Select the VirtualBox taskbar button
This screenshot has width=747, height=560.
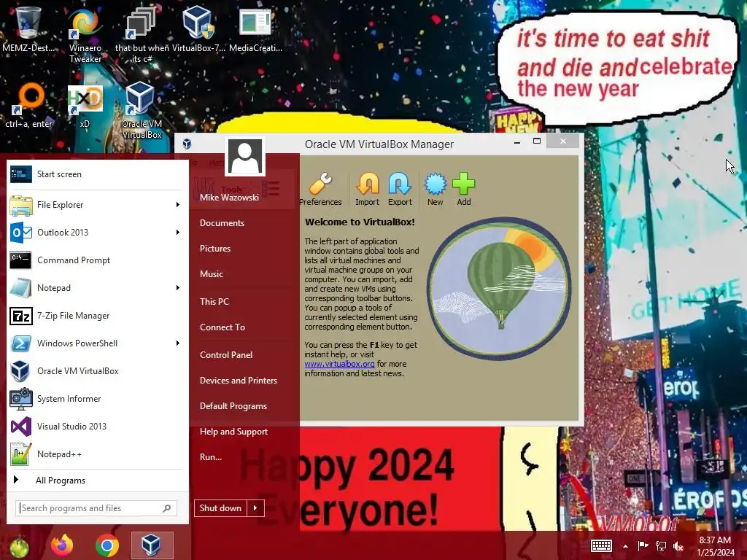152,545
